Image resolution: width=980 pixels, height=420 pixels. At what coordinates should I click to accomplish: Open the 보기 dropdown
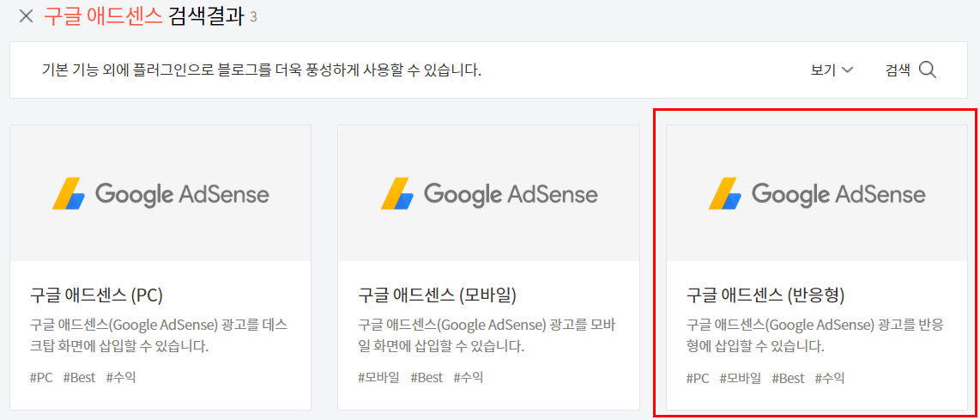832,70
